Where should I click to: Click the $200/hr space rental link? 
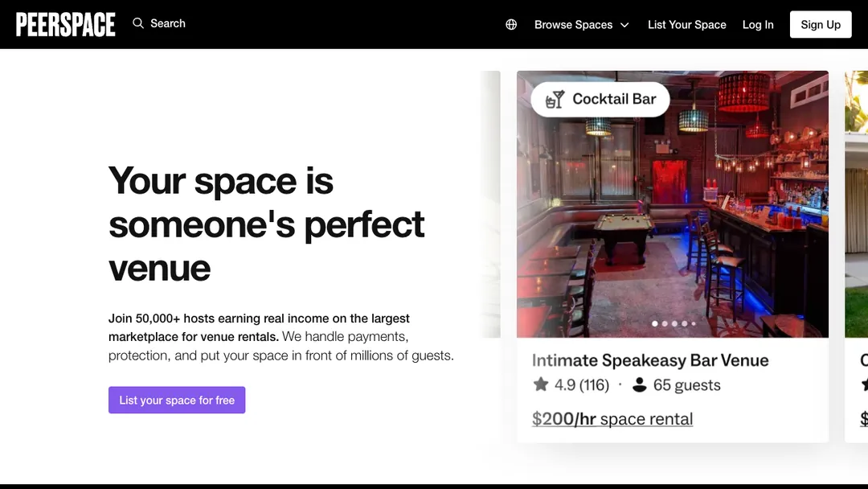pos(612,419)
